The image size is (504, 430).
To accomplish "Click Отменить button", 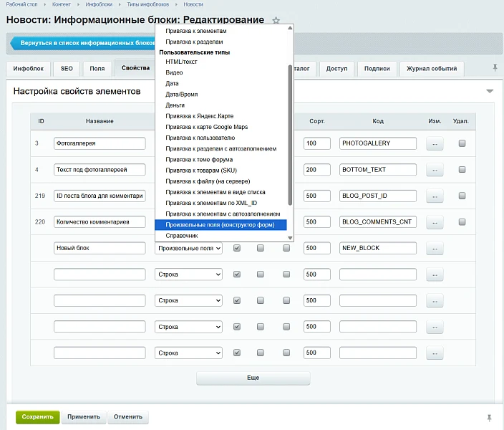I will click(x=128, y=417).
